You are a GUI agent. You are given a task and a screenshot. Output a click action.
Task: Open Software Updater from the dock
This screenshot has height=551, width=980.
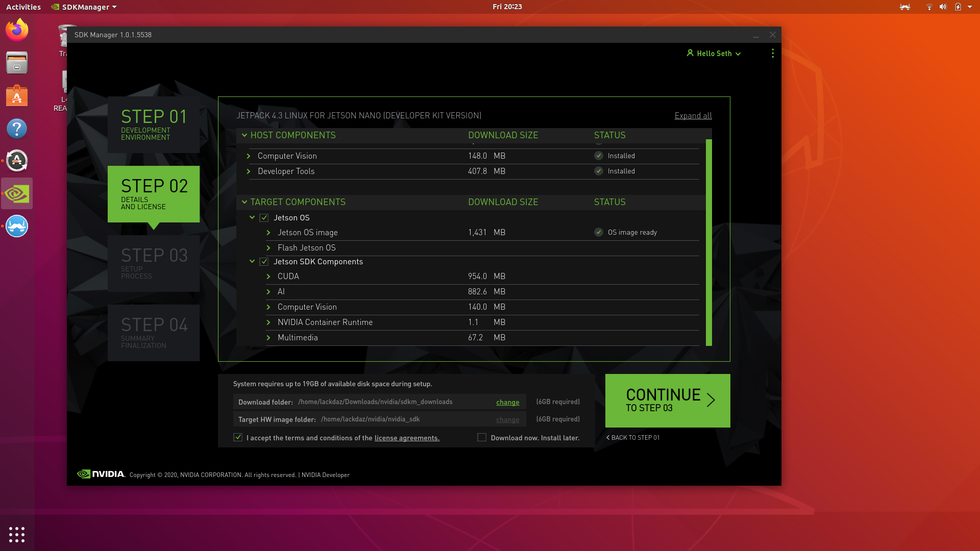17,161
